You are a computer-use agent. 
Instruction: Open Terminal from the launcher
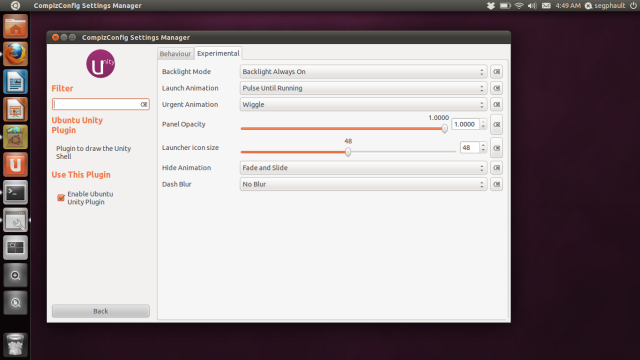click(x=16, y=193)
